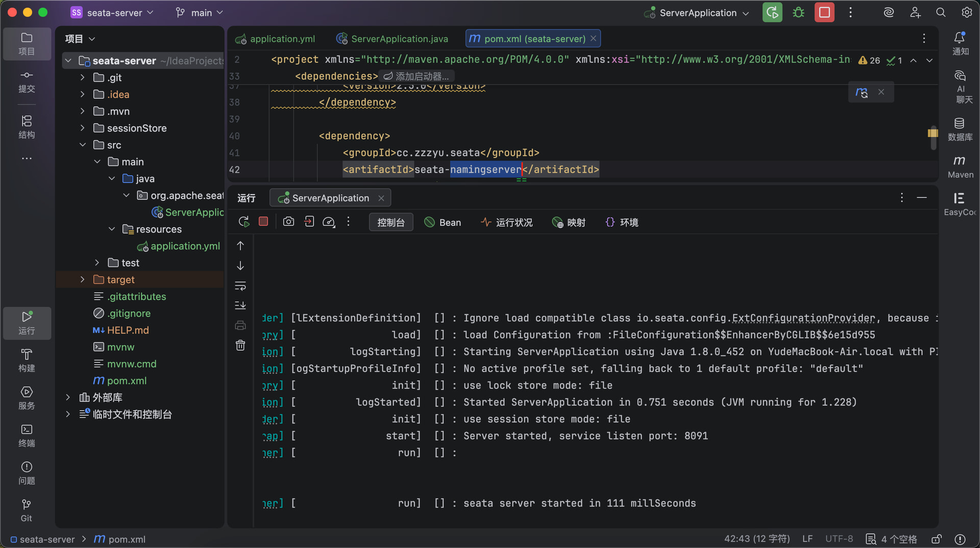Image resolution: width=980 pixels, height=548 pixels.
Task: Toggle scroll to end in console
Action: pyautogui.click(x=240, y=305)
